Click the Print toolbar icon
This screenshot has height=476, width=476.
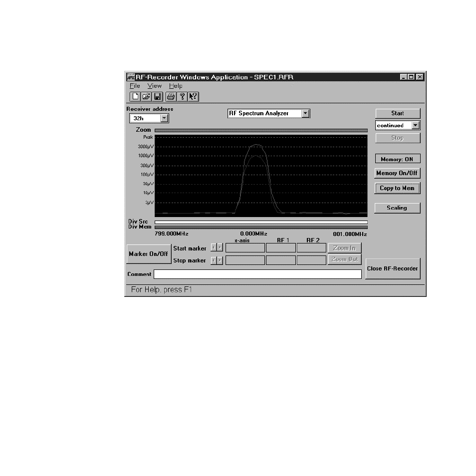point(171,96)
